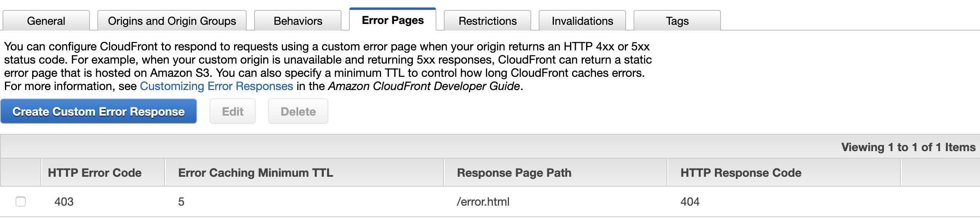This screenshot has width=980, height=223.
Task: Click the /error.html response page path
Action: [x=483, y=202]
